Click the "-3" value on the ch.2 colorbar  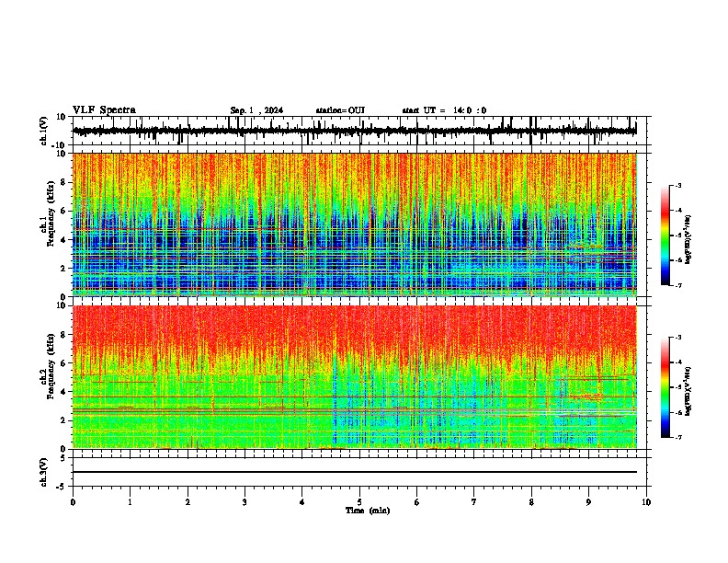[x=677, y=338]
